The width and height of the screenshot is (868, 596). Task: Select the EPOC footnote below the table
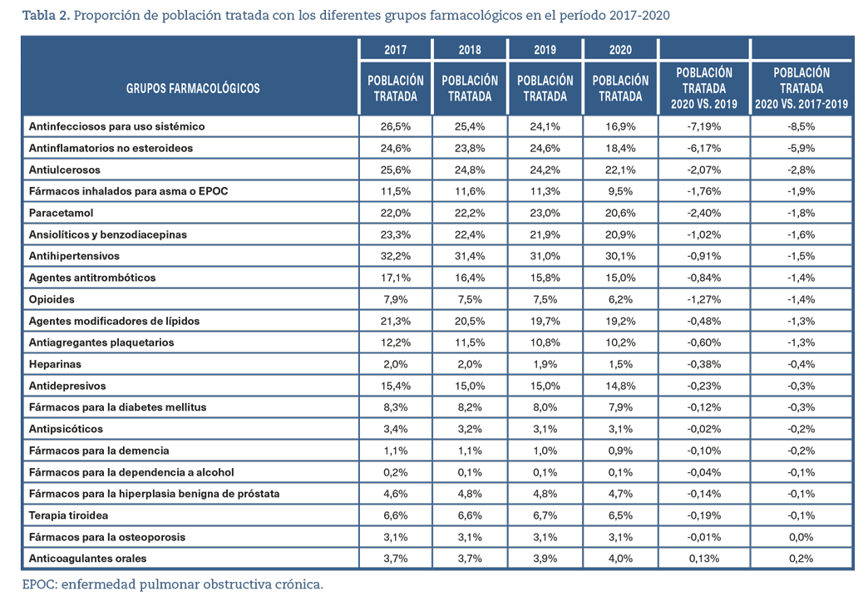point(173,584)
